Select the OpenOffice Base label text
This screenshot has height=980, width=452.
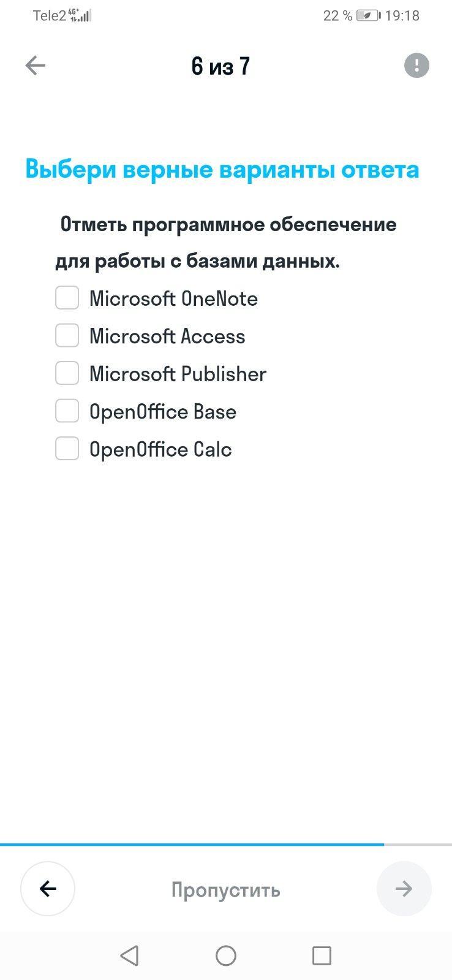(x=163, y=411)
